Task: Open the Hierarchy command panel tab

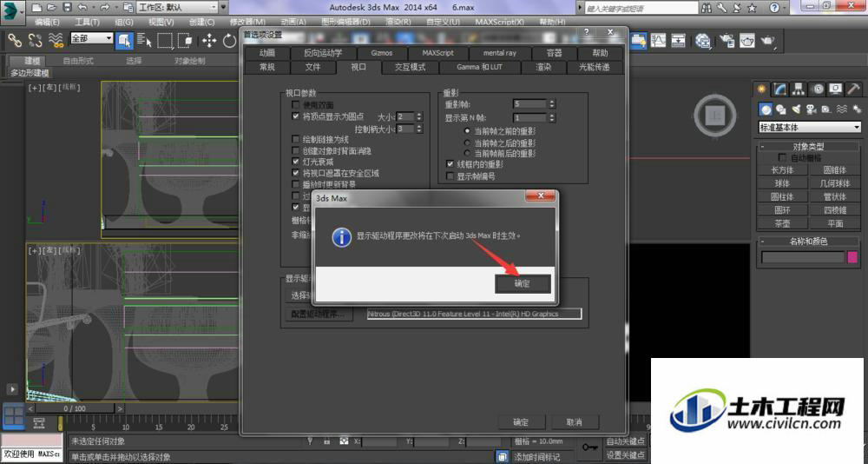Action: (x=799, y=89)
